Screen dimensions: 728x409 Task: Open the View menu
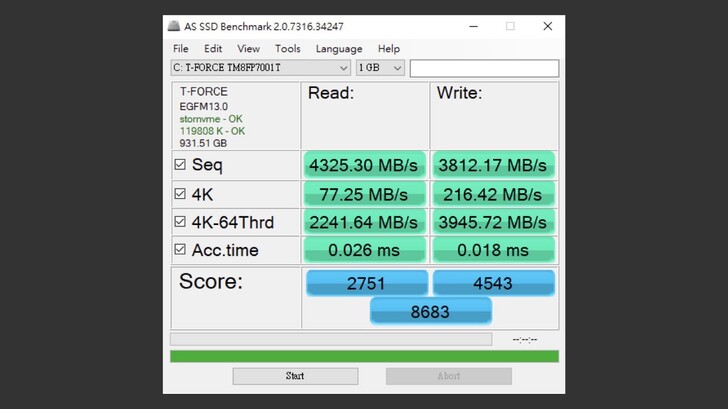click(248, 49)
